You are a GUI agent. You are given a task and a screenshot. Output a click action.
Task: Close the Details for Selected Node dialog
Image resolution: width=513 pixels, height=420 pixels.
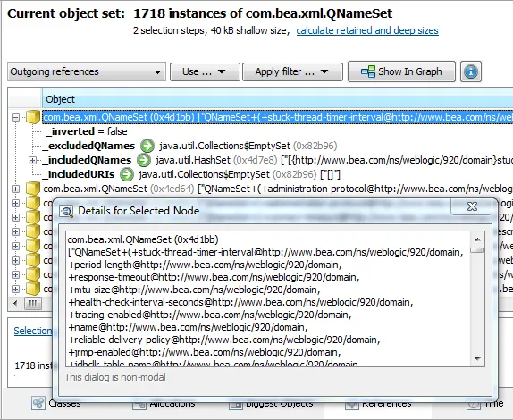[x=472, y=206]
